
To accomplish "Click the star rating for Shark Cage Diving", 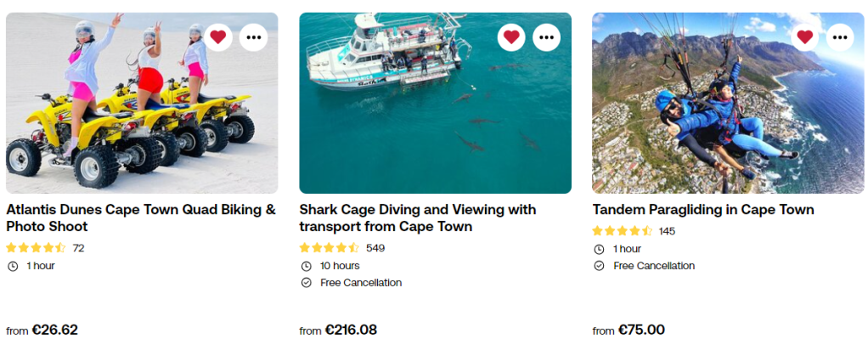I will [x=330, y=248].
